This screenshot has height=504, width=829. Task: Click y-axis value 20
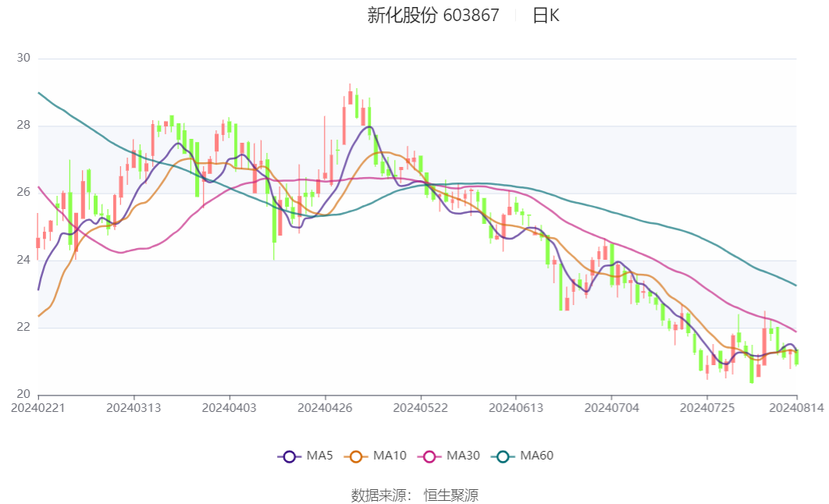23,394
